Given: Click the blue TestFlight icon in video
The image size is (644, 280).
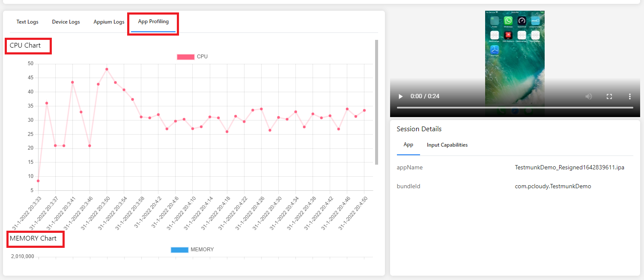Looking at the screenshot, I should [495, 49].
